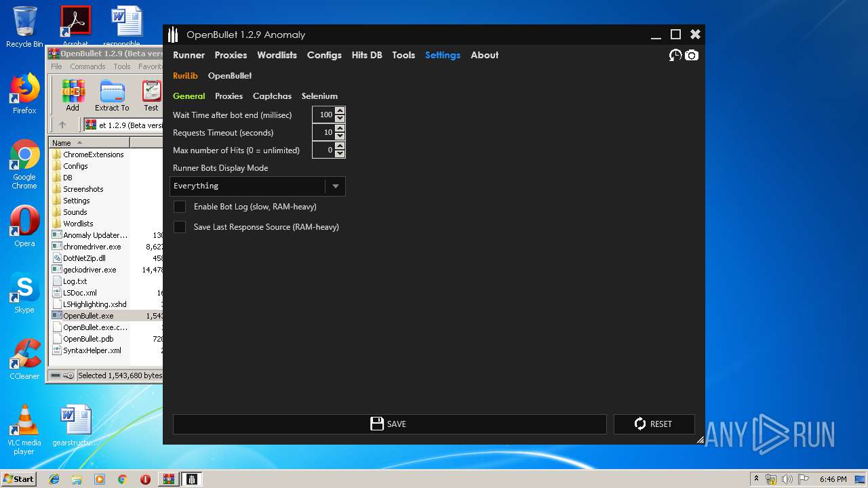Screen dimensions: 868x488
Task: Sort WinRAR files by Name column header
Action: click(x=90, y=143)
